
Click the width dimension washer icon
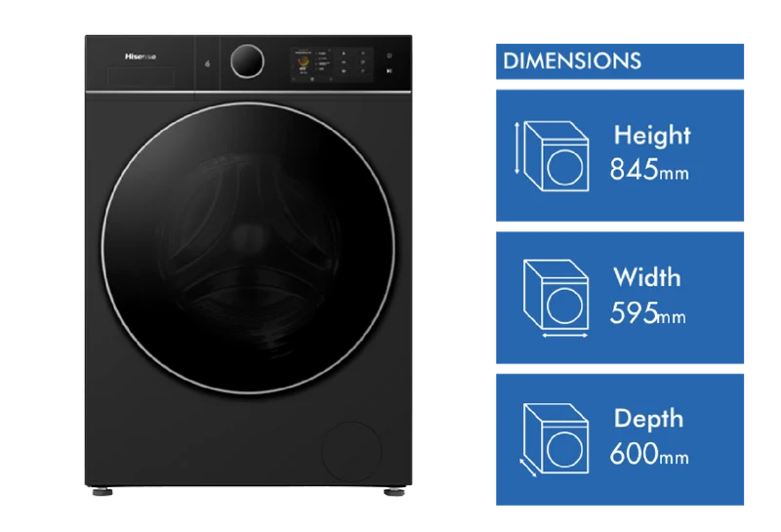click(555, 299)
